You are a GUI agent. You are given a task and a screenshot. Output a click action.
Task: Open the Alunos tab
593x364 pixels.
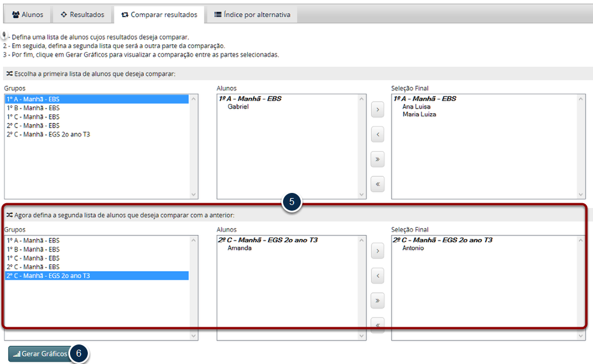[x=28, y=14]
